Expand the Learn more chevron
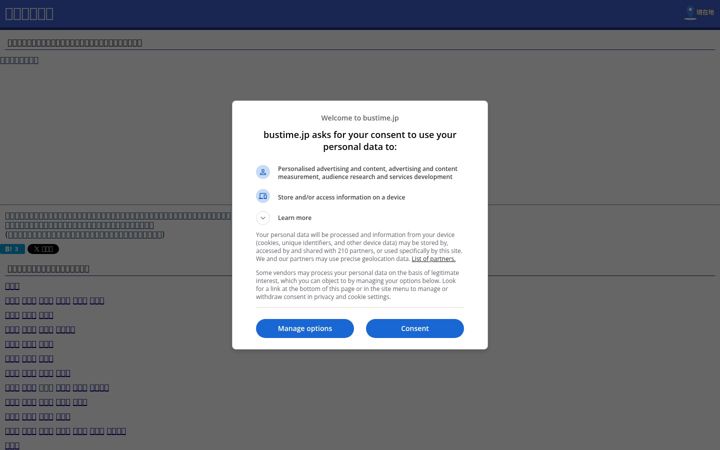This screenshot has width=720, height=450. pos(263,218)
